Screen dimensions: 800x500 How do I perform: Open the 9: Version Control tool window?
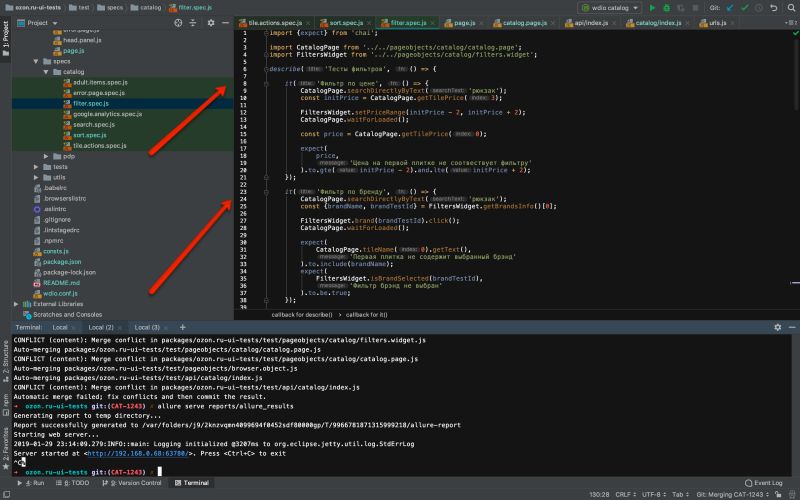pos(132,483)
